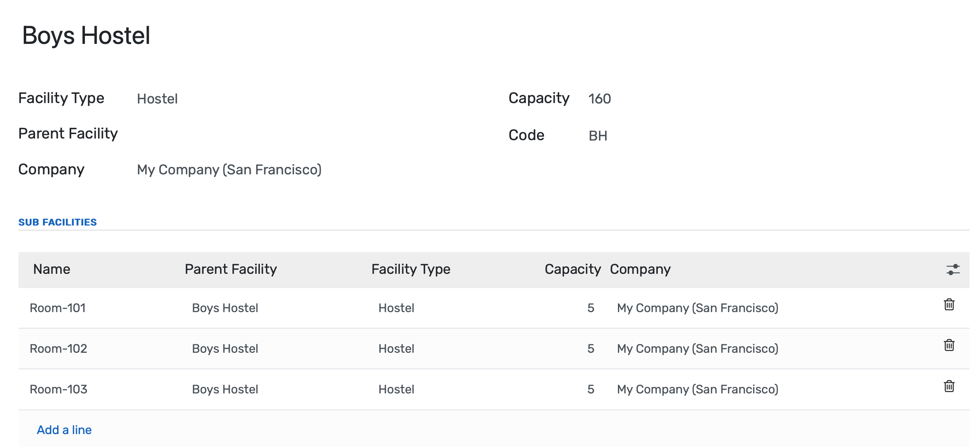Click the Capacity column header
Viewport: 980px width, 447px height.
(573, 269)
